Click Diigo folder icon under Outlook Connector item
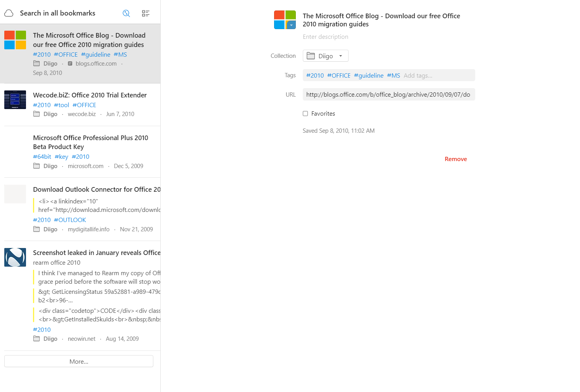 tap(36, 229)
